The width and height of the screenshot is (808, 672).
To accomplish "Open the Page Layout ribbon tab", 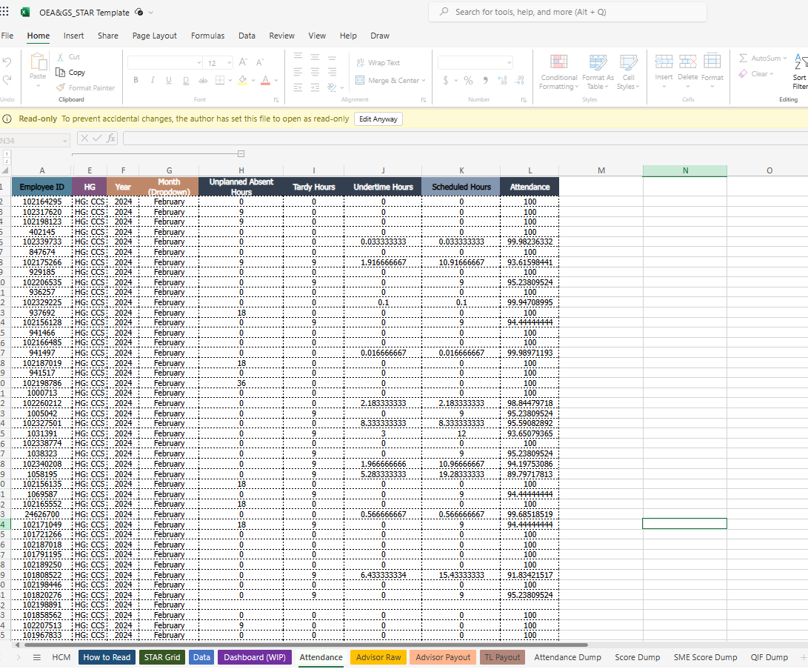I will [155, 36].
